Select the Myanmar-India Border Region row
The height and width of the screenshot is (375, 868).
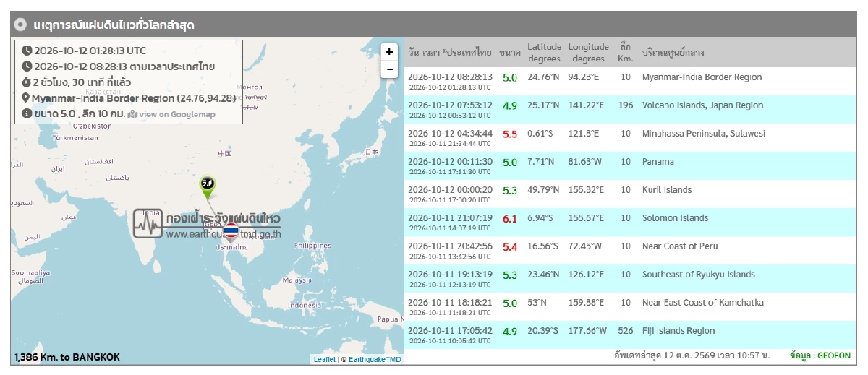click(x=629, y=81)
